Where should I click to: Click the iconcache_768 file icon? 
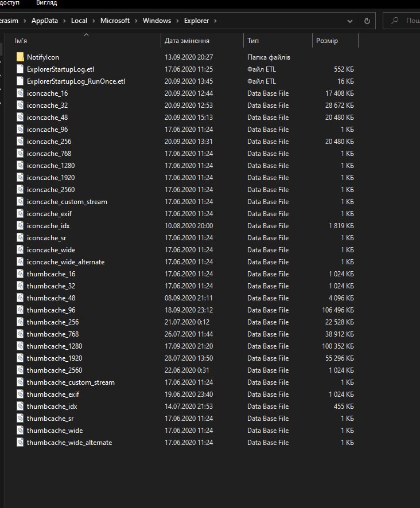pos(20,154)
